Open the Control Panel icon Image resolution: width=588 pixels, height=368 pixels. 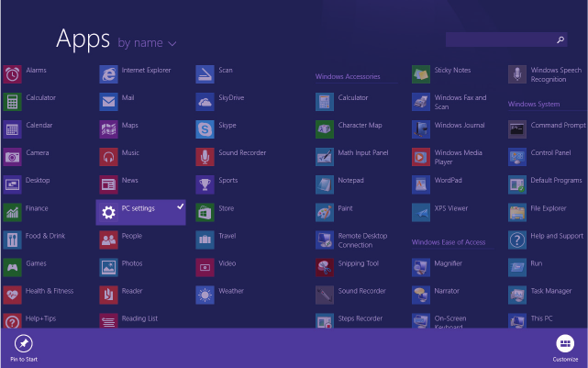click(x=517, y=157)
